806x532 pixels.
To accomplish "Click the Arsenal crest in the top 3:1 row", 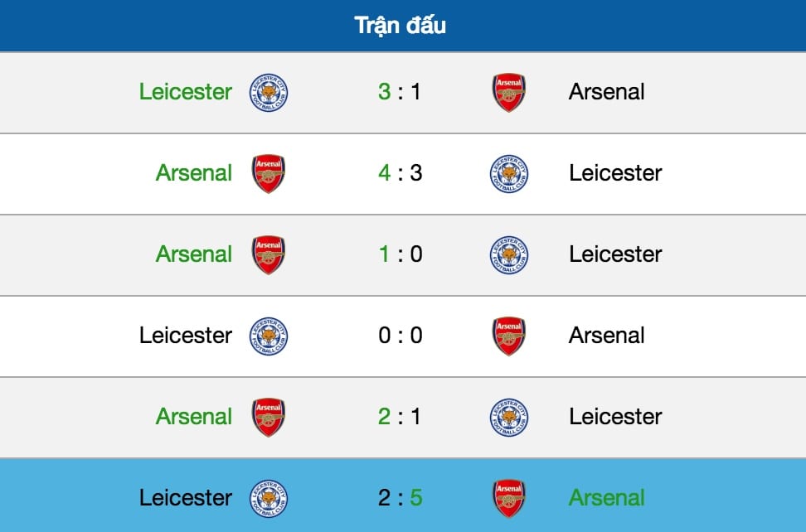I will tap(508, 92).
